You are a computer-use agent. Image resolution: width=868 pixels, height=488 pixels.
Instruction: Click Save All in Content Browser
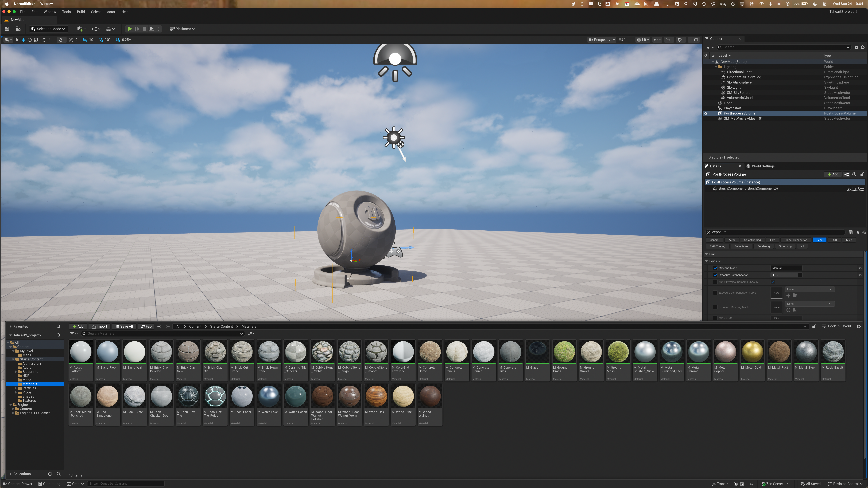point(124,327)
